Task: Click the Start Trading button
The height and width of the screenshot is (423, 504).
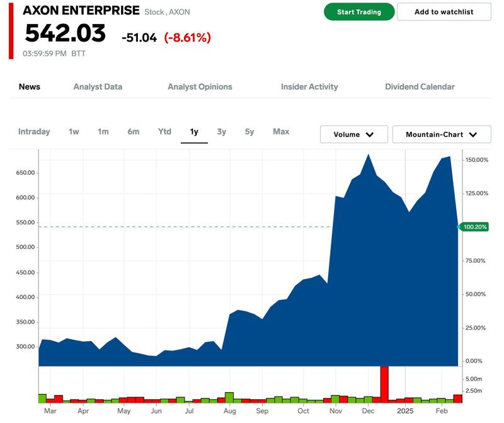Action: click(x=359, y=12)
